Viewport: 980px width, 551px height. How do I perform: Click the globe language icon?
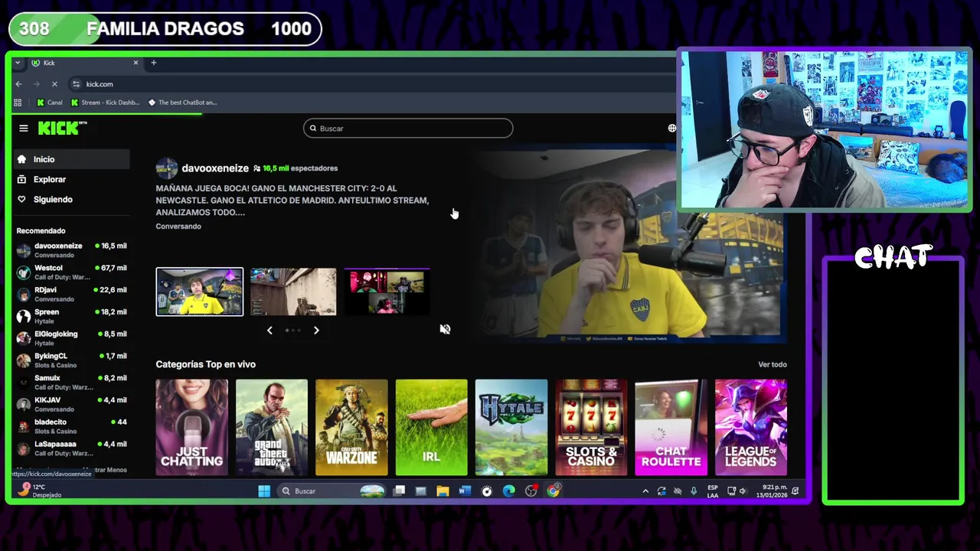671,129
